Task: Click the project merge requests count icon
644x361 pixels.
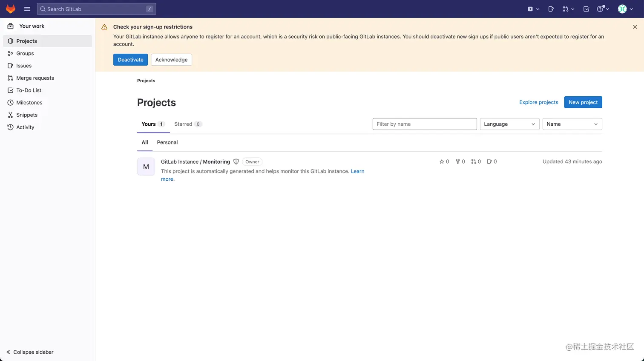Action: click(x=474, y=162)
